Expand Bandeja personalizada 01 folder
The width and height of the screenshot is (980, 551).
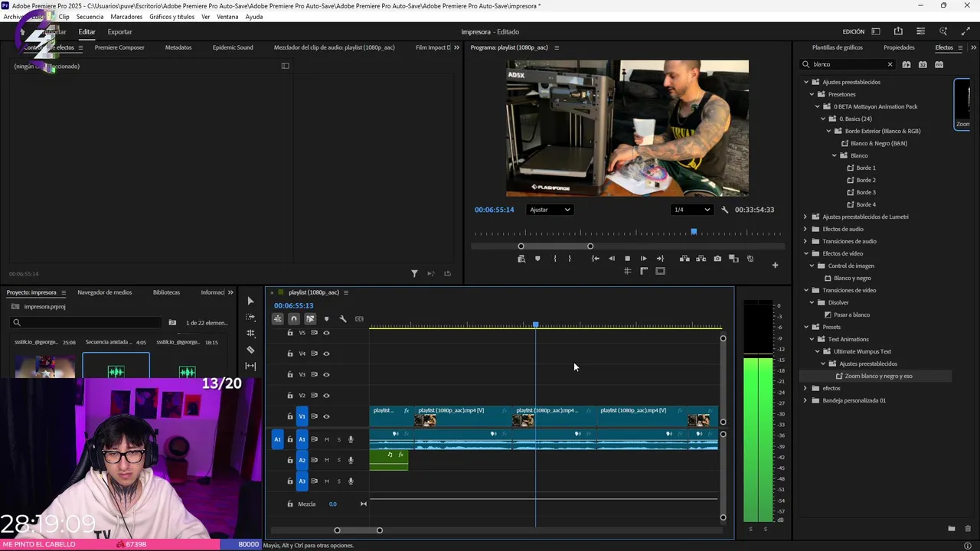click(x=805, y=400)
